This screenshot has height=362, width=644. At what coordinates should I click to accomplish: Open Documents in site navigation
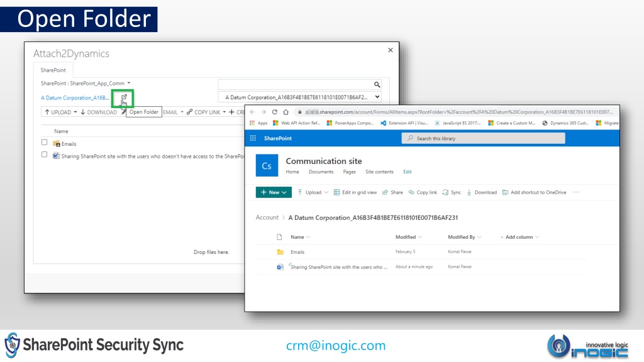[x=321, y=172]
